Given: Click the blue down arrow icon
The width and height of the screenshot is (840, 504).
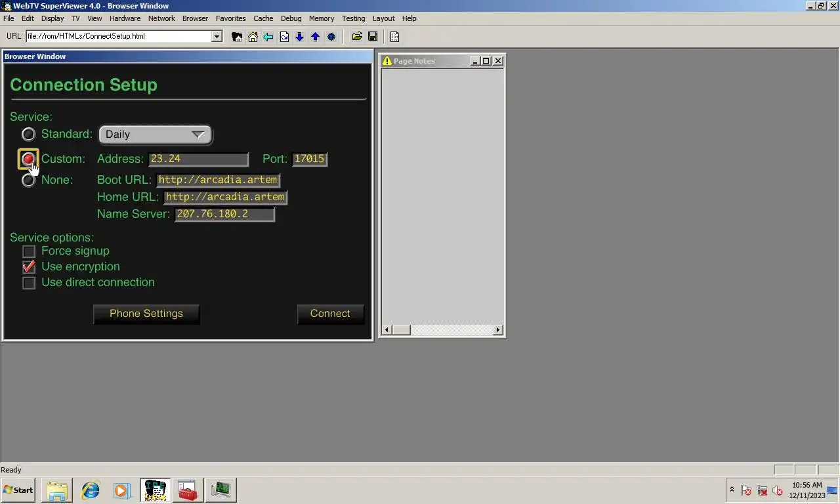Looking at the screenshot, I should (299, 37).
